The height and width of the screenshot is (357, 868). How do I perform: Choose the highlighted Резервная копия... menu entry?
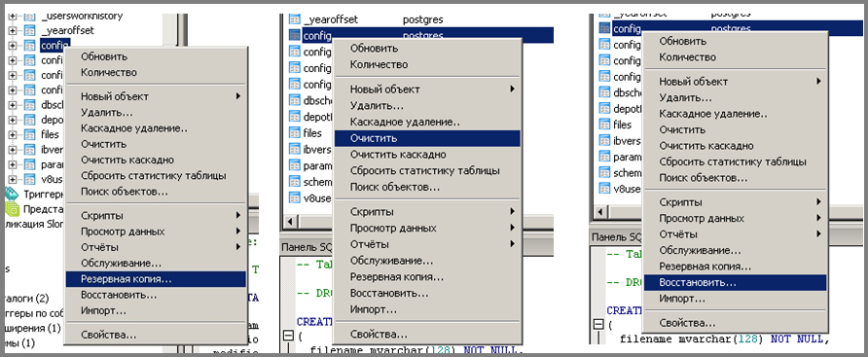click(x=156, y=279)
